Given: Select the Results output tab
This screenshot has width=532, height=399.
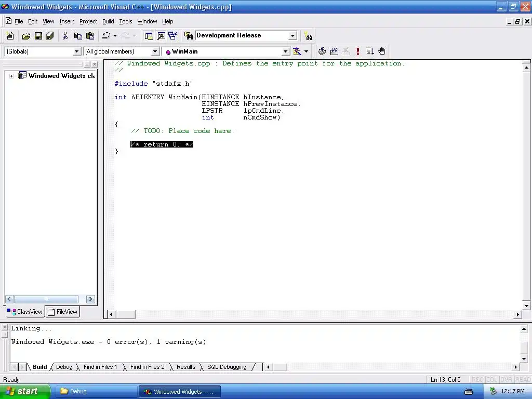Looking at the screenshot, I should click(x=186, y=367).
